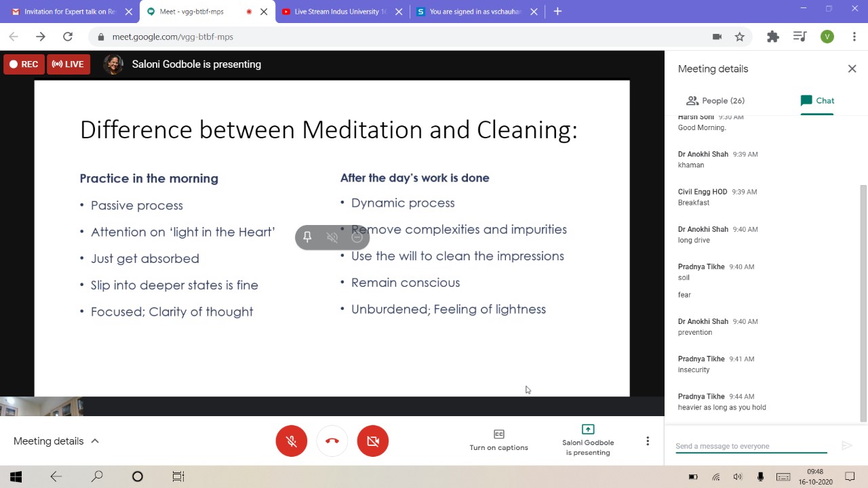The width and height of the screenshot is (868, 488).
Task: Click the Send a message to everyone field
Action: pyautogui.click(x=751, y=446)
